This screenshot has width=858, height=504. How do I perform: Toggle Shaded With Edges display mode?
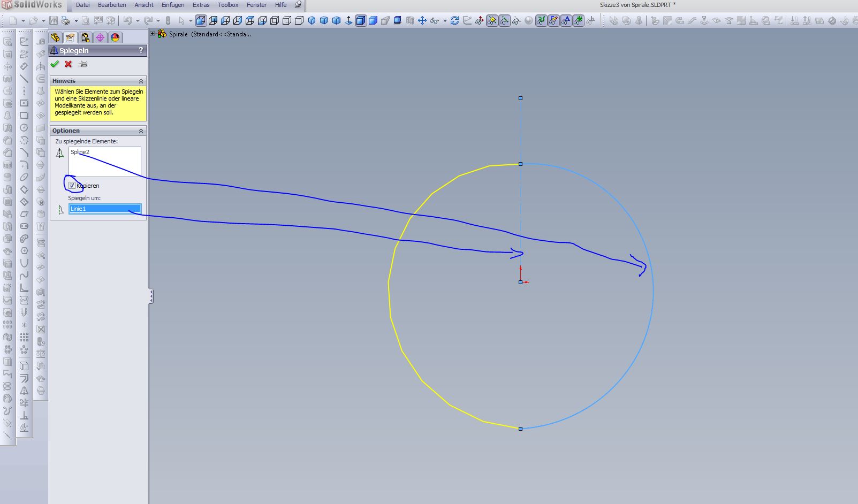pyautogui.click(x=361, y=21)
